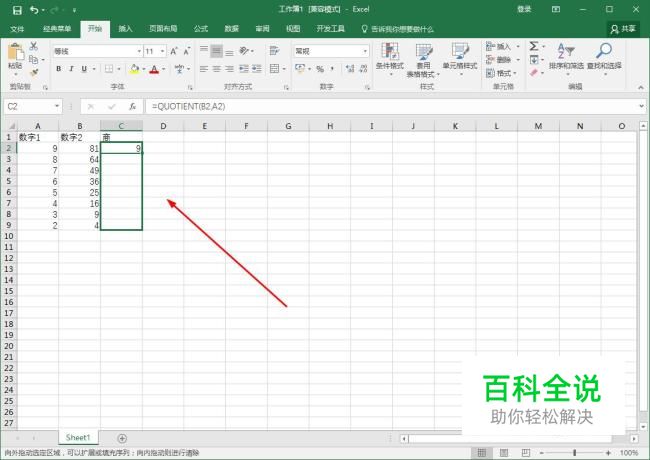
Task: Expand the formula bar
Action: (642, 107)
